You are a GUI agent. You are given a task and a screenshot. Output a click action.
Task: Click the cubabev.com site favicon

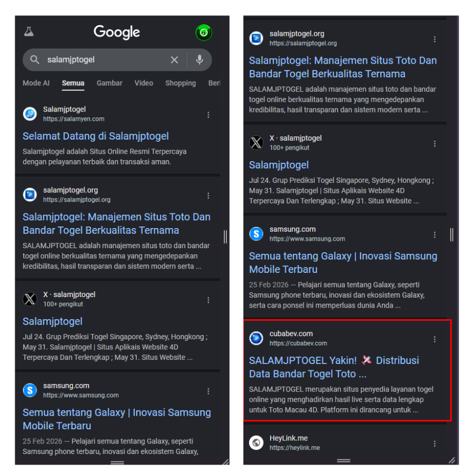pyautogui.click(x=256, y=338)
